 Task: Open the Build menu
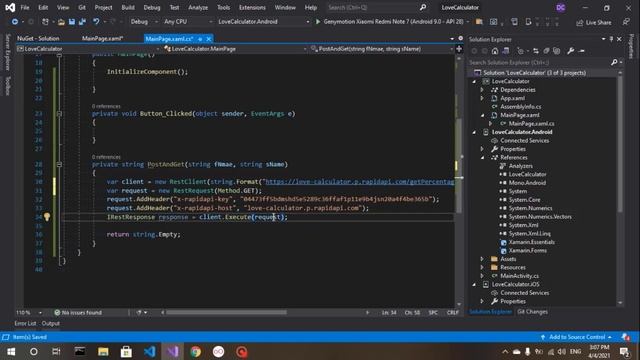pos(128,7)
